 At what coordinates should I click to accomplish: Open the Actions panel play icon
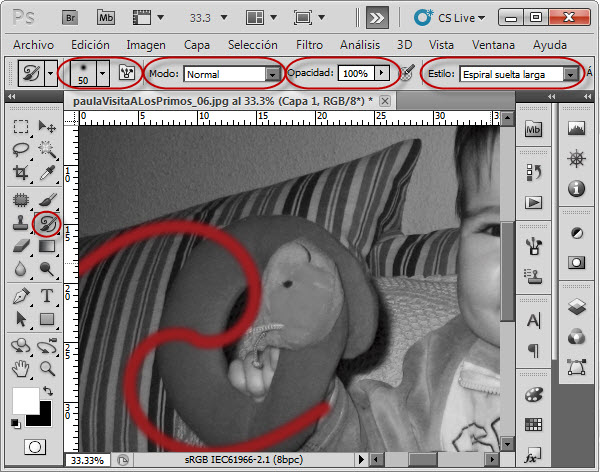[x=534, y=202]
